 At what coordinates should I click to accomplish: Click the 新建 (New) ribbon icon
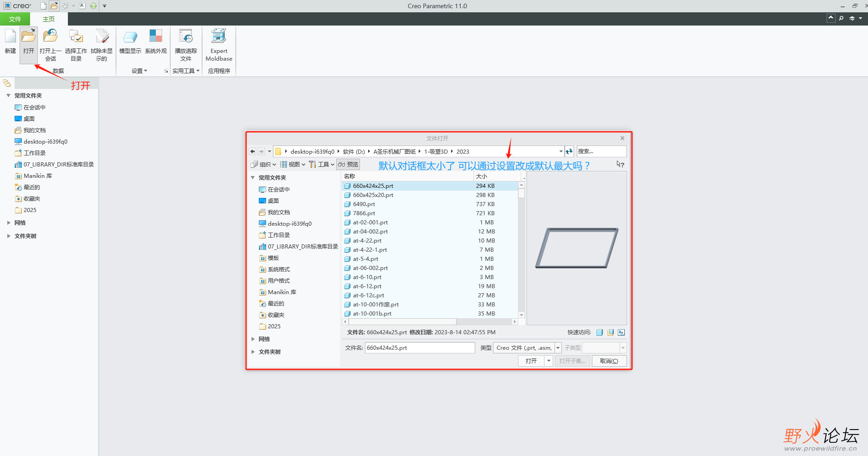[10, 41]
